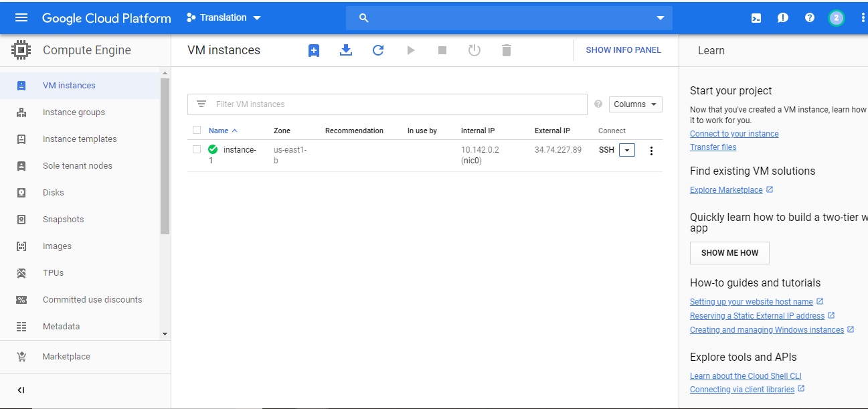Click Transfer files link
This screenshot has height=409, width=868.
(x=713, y=147)
